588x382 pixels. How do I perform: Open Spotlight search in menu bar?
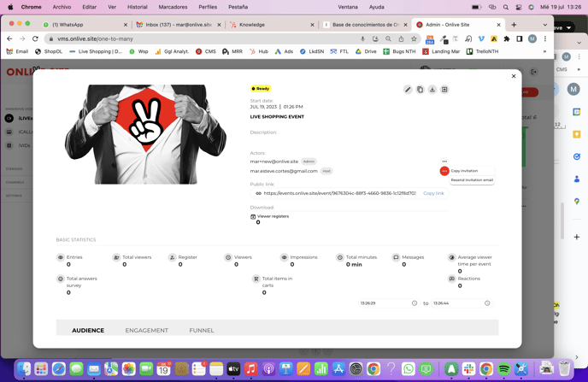[x=506, y=7]
